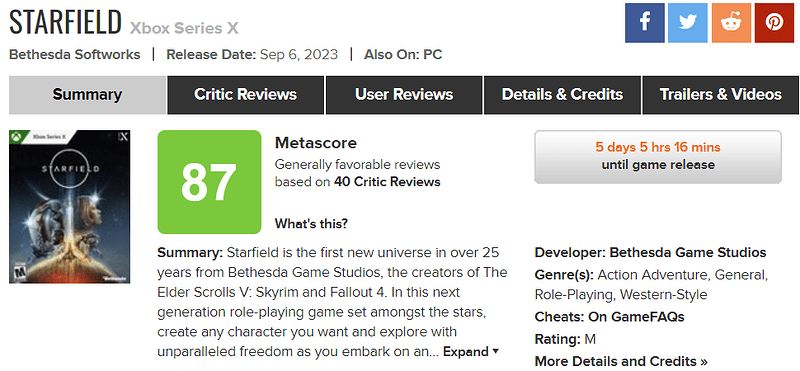Switch to the Critic Reviews tab
800x371 pixels.
point(245,95)
